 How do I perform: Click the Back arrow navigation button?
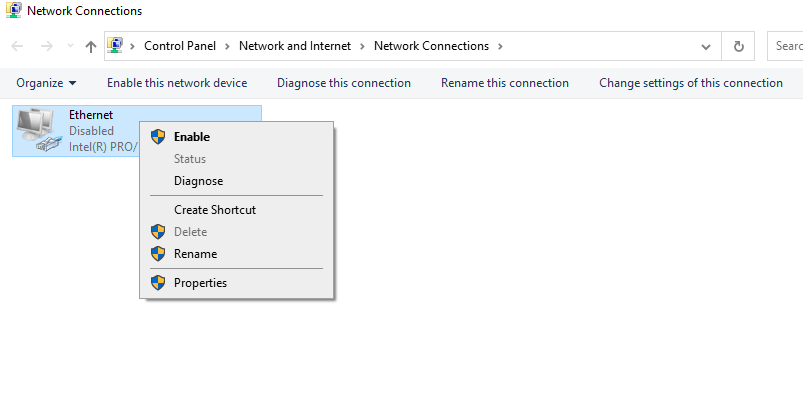(x=17, y=46)
